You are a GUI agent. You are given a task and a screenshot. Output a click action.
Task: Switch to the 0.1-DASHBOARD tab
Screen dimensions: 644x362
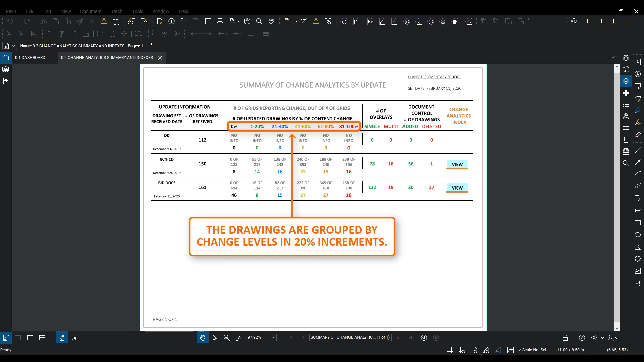click(30, 58)
